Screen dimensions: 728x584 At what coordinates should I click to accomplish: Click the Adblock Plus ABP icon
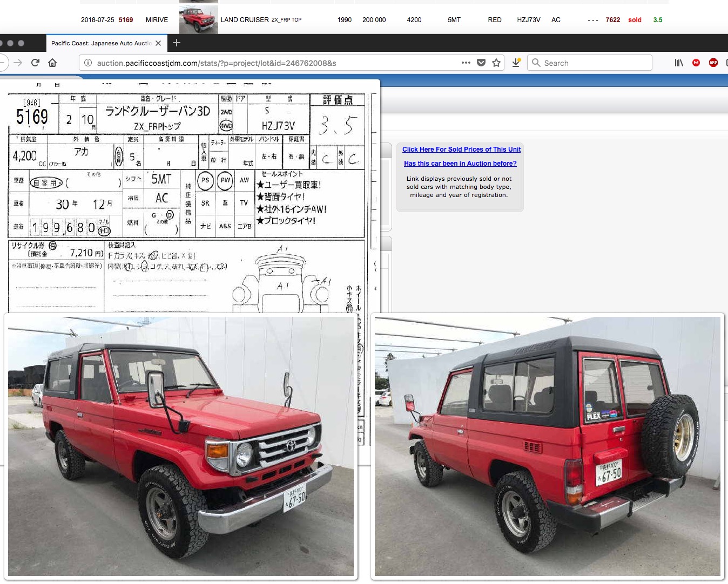713,63
